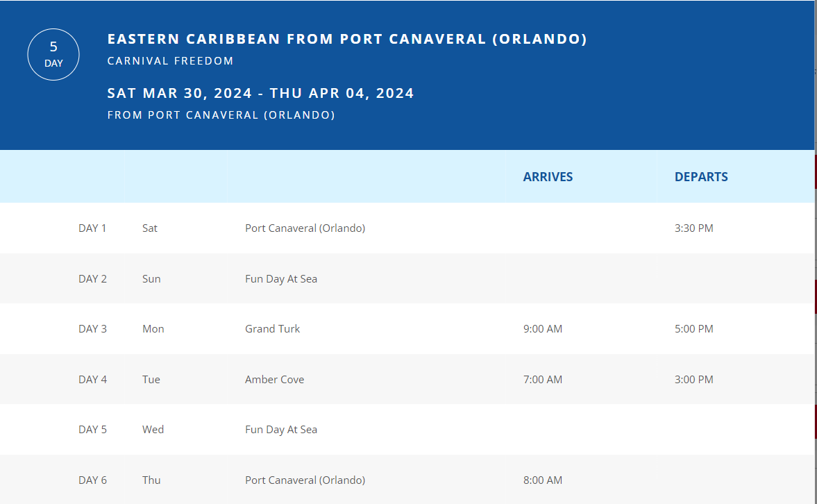Click Port Canaveral (Orlando) on Day 6

305,480
